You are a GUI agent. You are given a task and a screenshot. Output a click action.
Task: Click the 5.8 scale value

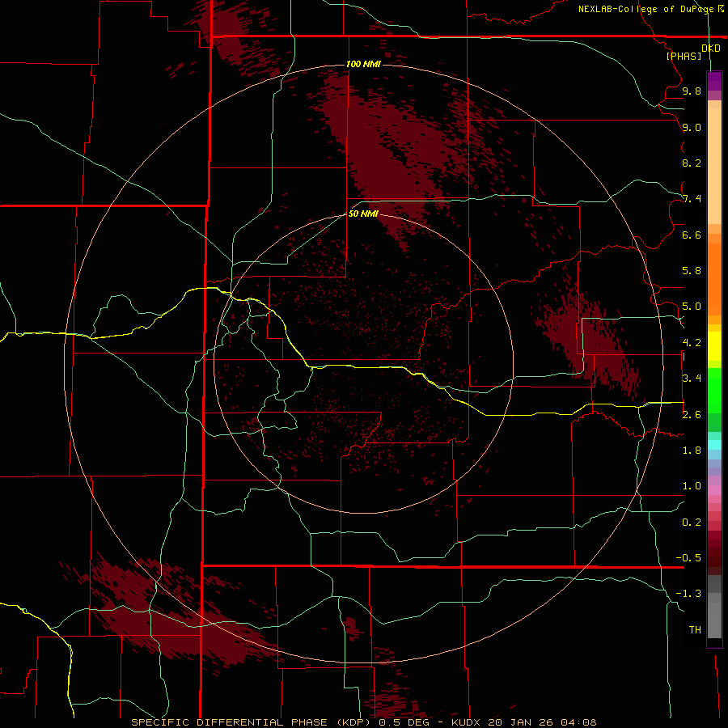click(692, 271)
